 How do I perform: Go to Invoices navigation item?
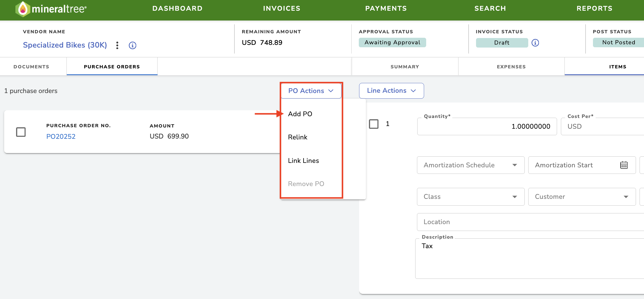(x=282, y=8)
